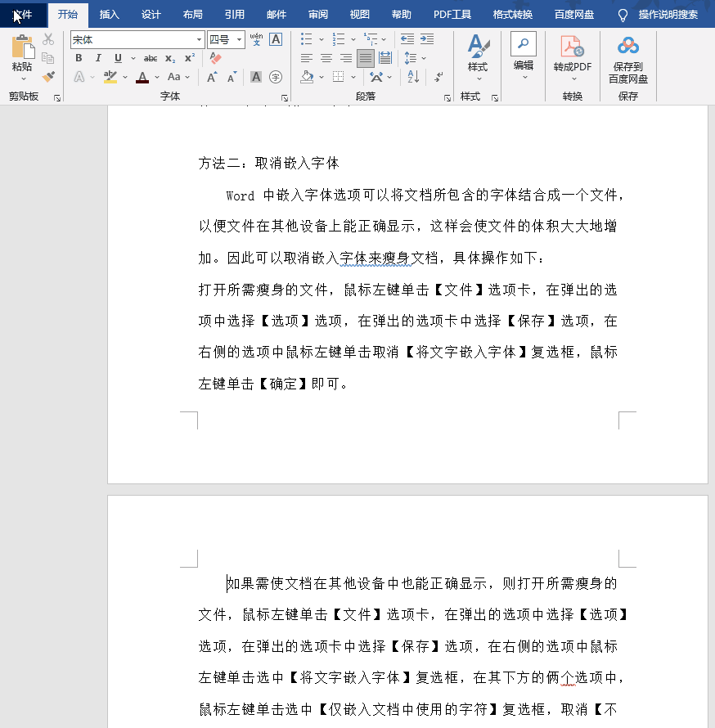Open the Font dialog launcher
Viewport: 715px width, 728px height.
285,98
